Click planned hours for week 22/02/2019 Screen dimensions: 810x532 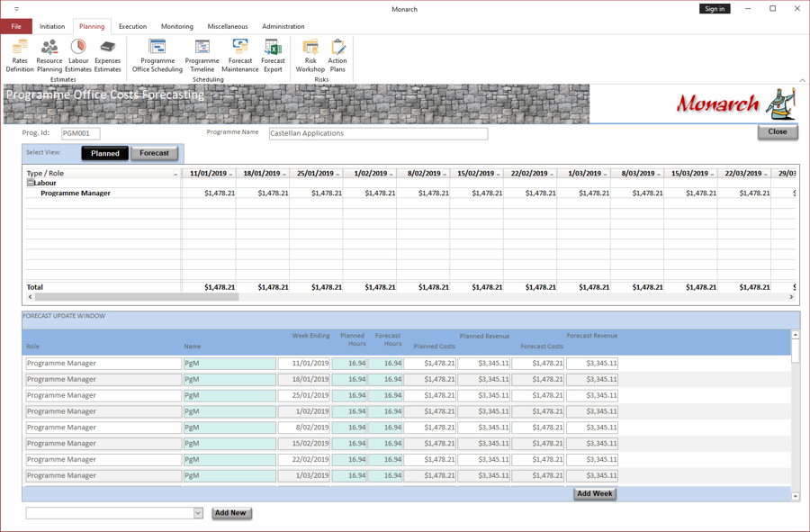click(348, 459)
